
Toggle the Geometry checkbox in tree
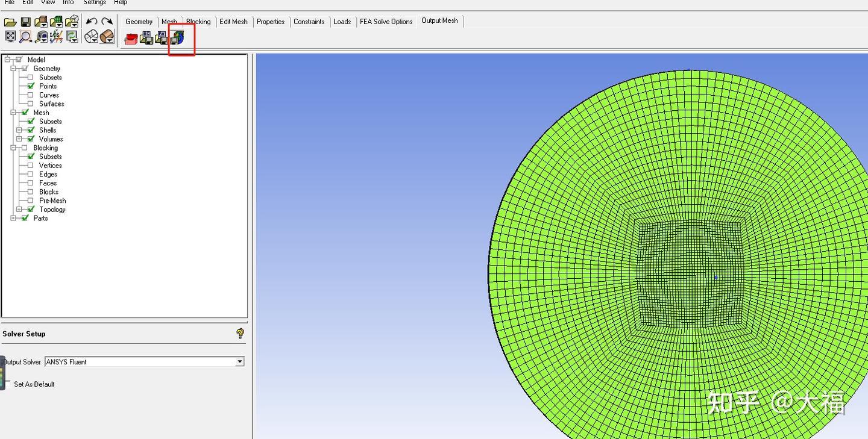(x=25, y=69)
